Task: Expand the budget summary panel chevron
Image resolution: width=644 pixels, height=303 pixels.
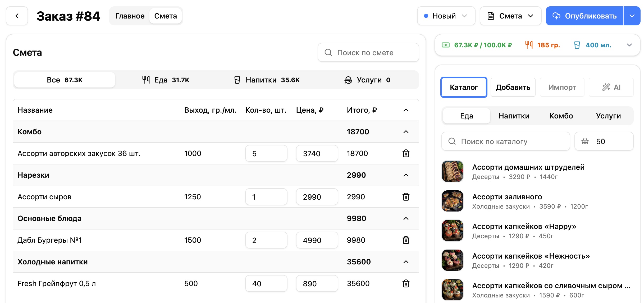Action: coord(629,45)
